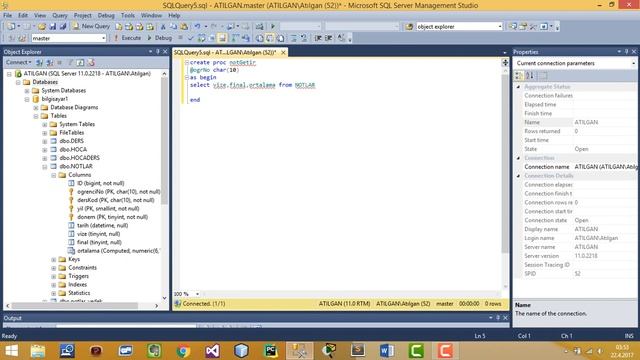This screenshot has height=360, width=640.
Task: Click the Filter icon in Object Explorer
Action: click(70, 62)
